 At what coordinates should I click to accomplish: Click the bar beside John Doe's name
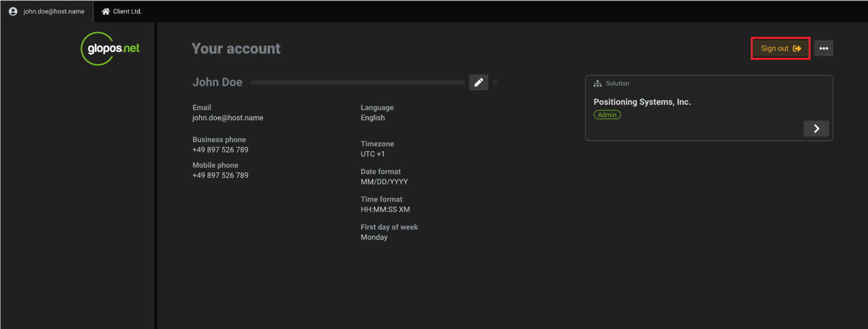pos(357,82)
